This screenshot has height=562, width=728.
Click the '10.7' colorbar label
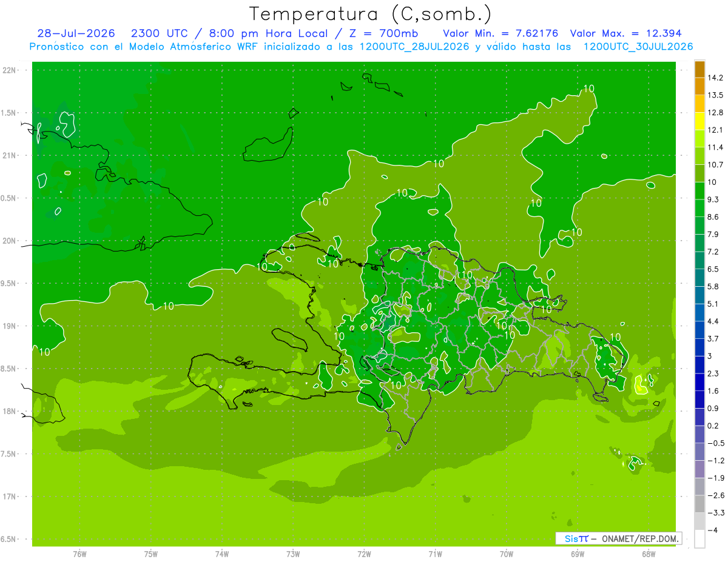(x=715, y=165)
